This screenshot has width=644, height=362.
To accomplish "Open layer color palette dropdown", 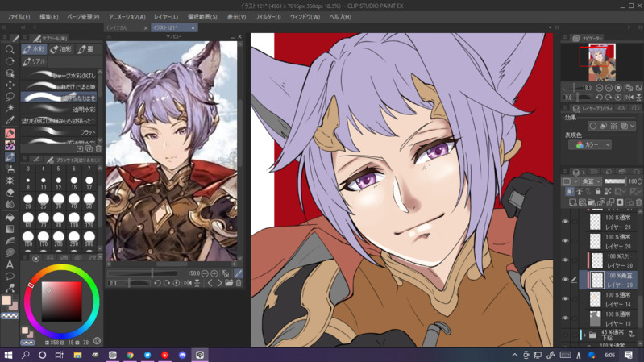I will pos(571,181).
